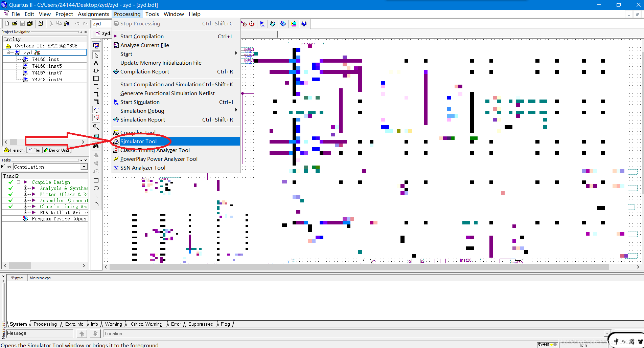
Task: Select the Zoom magnifier tool
Action: [96, 127]
